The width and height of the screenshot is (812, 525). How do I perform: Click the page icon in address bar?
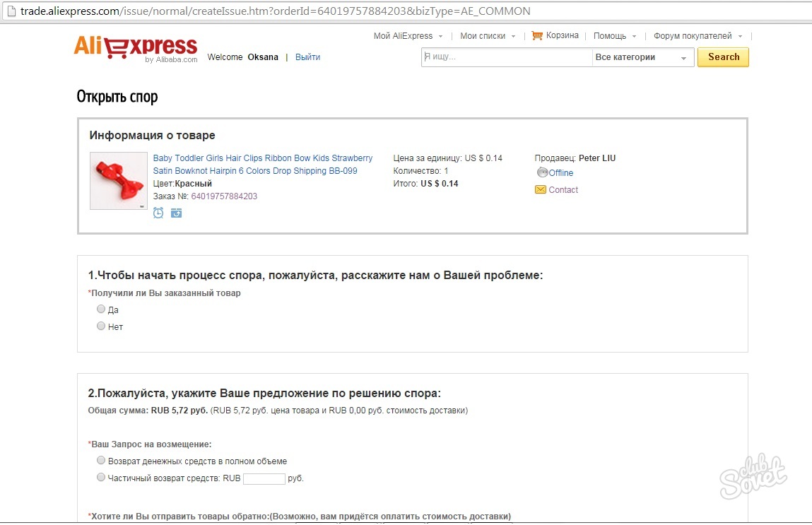tap(10, 11)
